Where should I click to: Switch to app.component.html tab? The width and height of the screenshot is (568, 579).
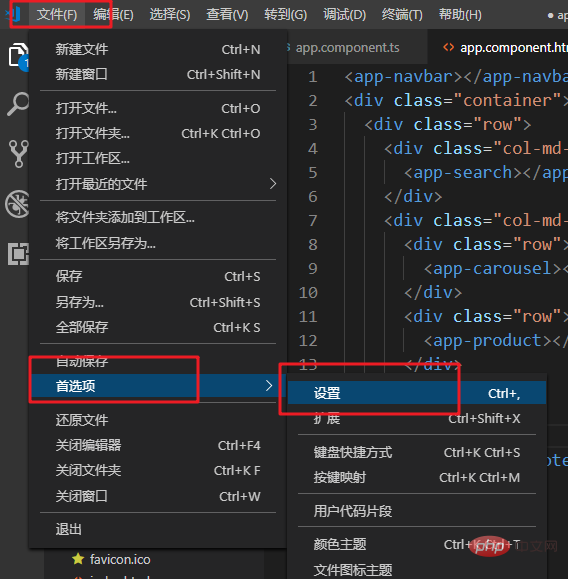point(498,47)
